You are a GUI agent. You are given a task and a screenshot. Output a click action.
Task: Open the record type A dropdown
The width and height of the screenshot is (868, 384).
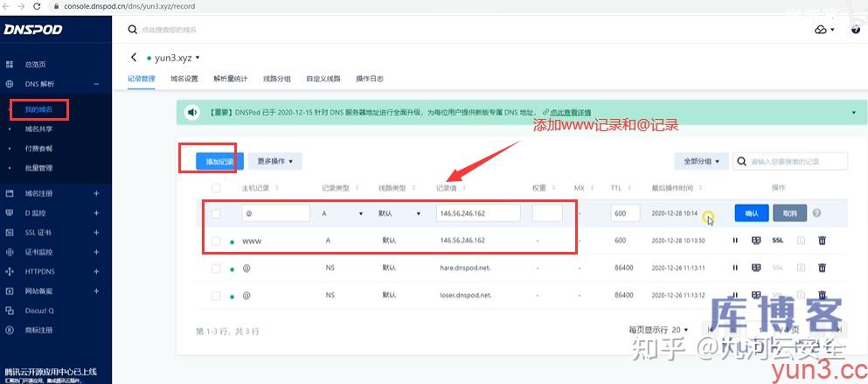point(342,213)
